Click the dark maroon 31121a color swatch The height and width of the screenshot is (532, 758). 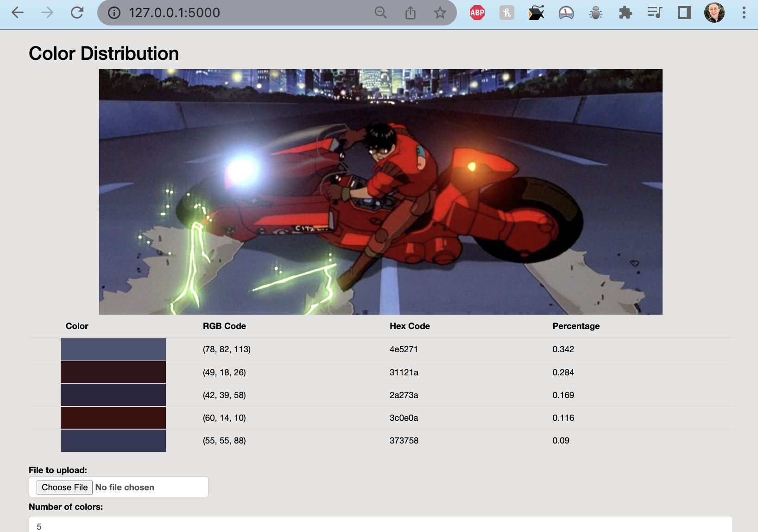click(x=113, y=372)
